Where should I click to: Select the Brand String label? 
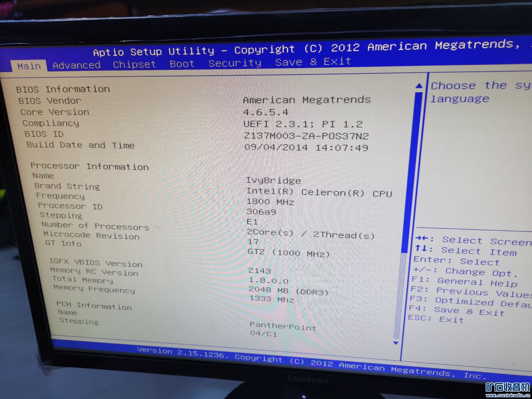[x=67, y=186]
